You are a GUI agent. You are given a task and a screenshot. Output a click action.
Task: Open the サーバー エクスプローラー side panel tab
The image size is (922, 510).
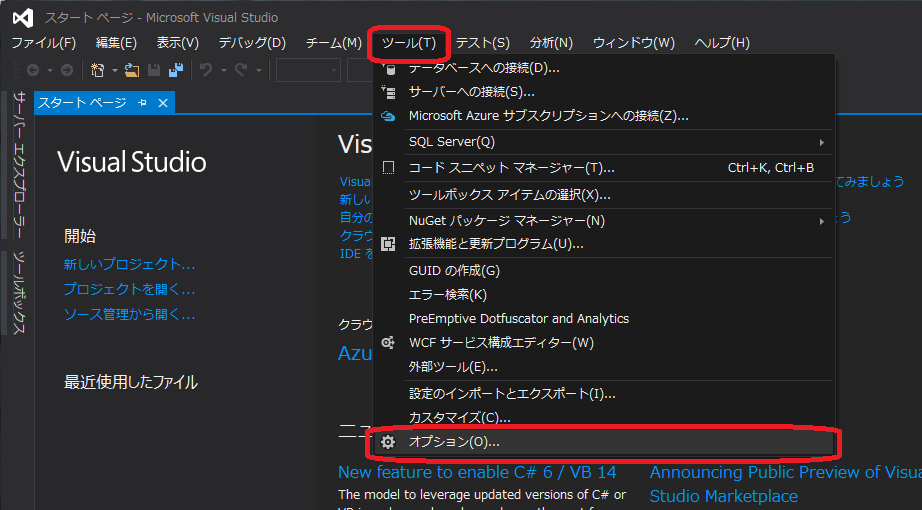tap(19, 165)
